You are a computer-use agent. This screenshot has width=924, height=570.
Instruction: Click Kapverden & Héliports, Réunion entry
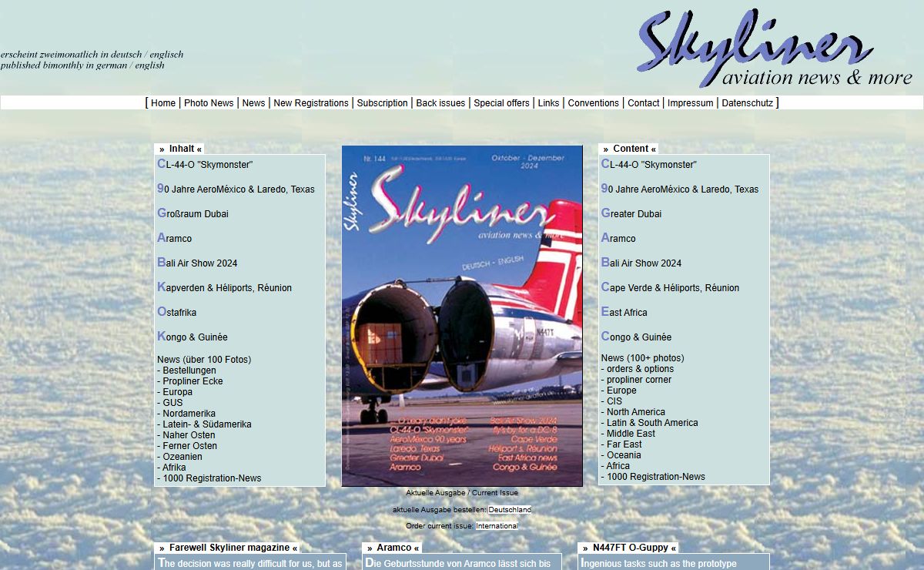click(x=224, y=287)
